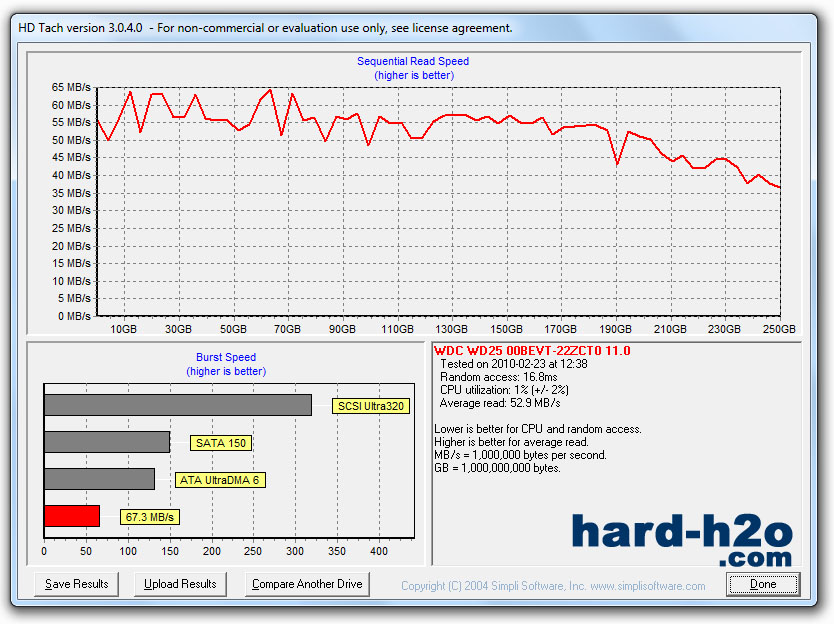Click the Done button
The height and width of the screenshot is (624, 834).
[763, 584]
